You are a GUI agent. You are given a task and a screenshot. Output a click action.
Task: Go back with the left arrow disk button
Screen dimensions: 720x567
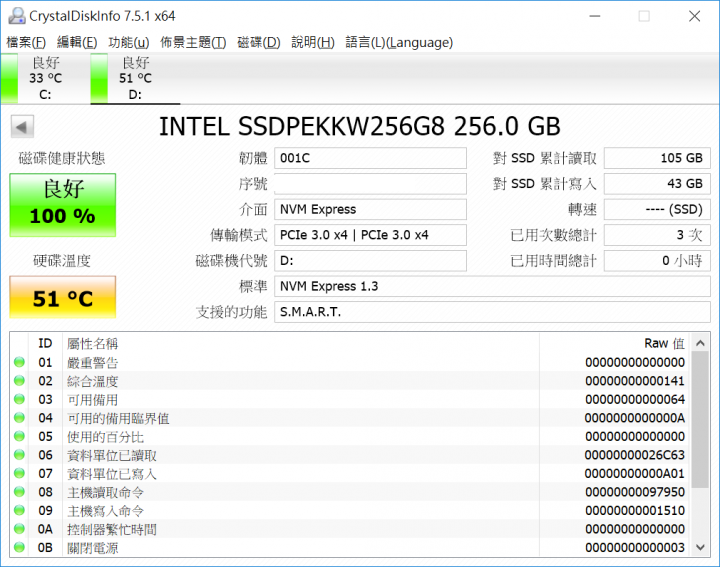22,127
